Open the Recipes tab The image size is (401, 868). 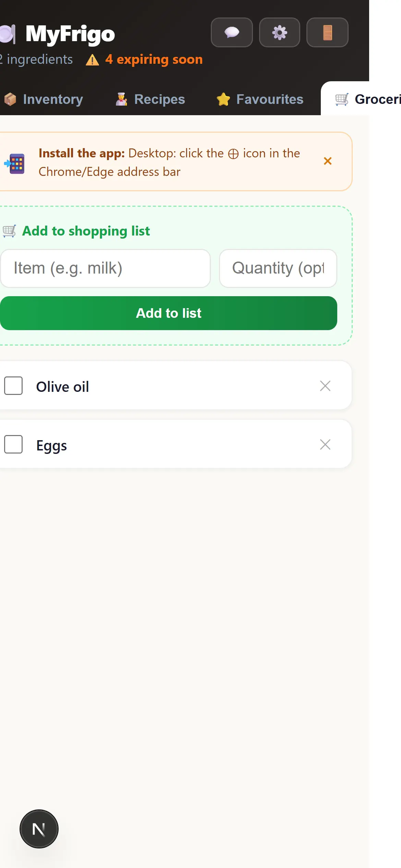(x=150, y=99)
